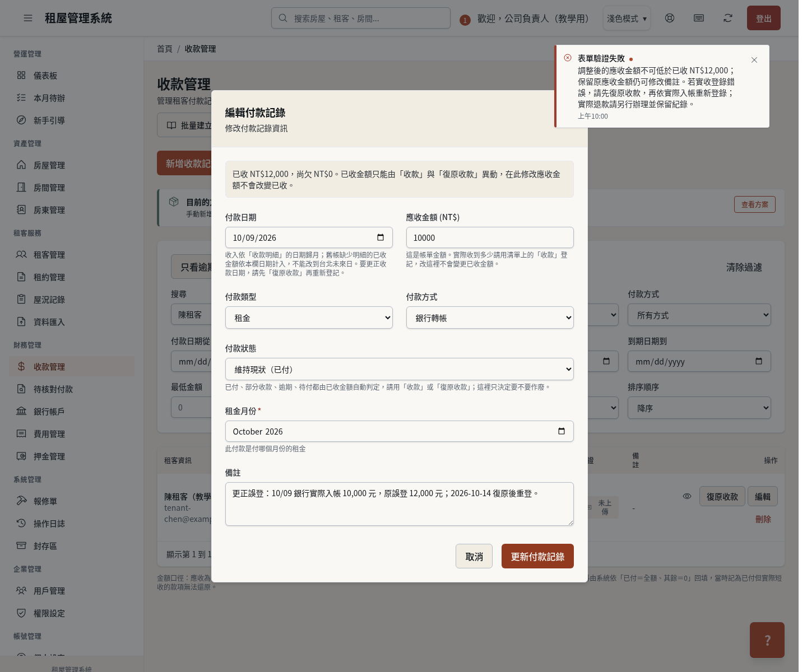This screenshot has width=807, height=672.
Task: Focus the 應收金額 input showing 10000
Action: [x=490, y=237]
